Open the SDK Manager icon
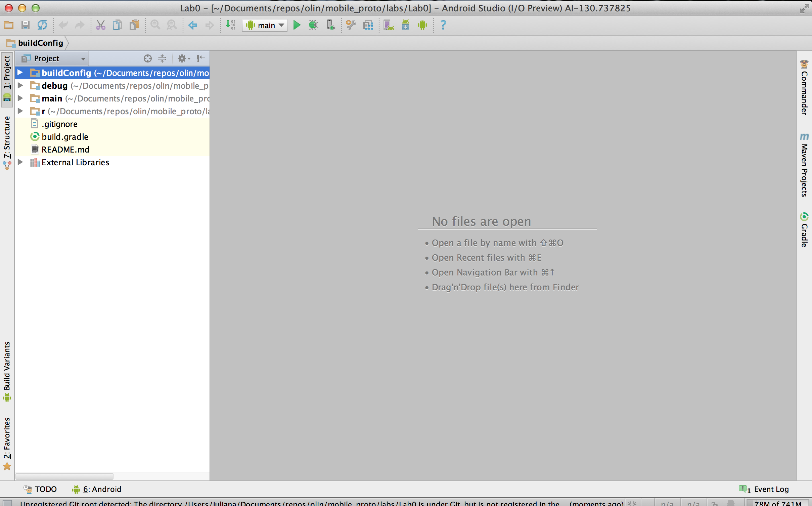The image size is (812, 506). [x=406, y=25]
